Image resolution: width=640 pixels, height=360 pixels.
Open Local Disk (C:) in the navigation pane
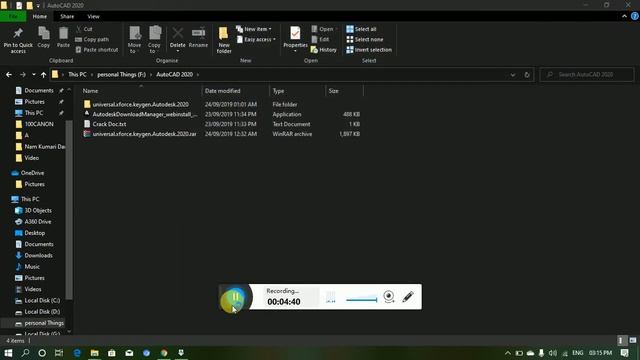pyautogui.click(x=38, y=300)
